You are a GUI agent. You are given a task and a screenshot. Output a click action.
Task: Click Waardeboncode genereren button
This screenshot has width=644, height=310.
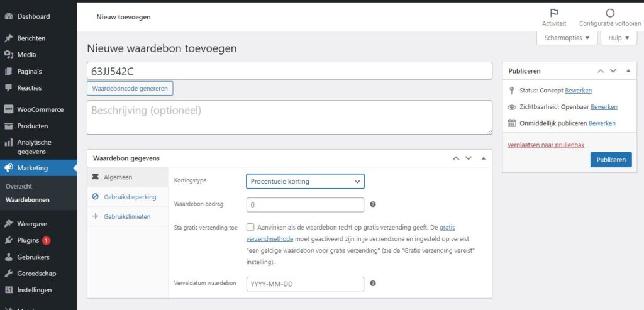click(130, 88)
